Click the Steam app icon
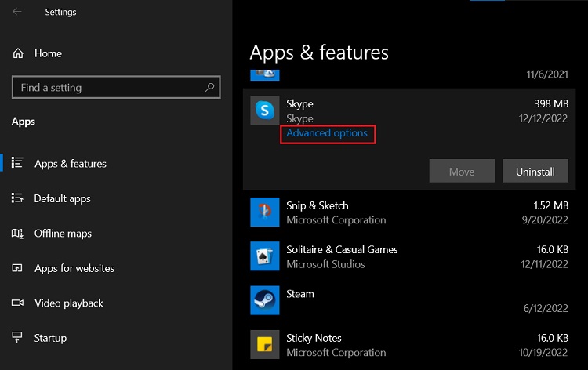The image size is (588, 370). tap(265, 300)
